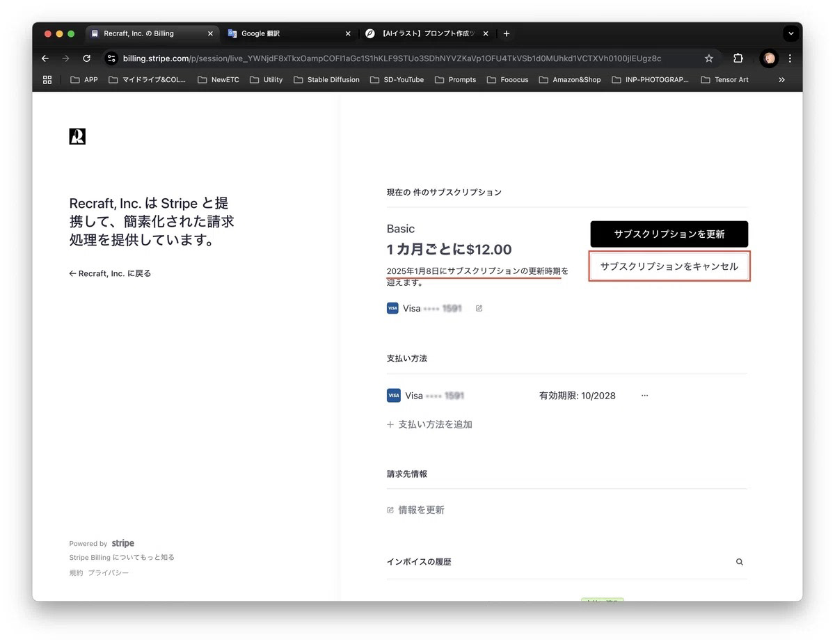Viewport: 835px width, 644px height.
Task: Click the Visa card logo under payment method
Action: coord(393,396)
